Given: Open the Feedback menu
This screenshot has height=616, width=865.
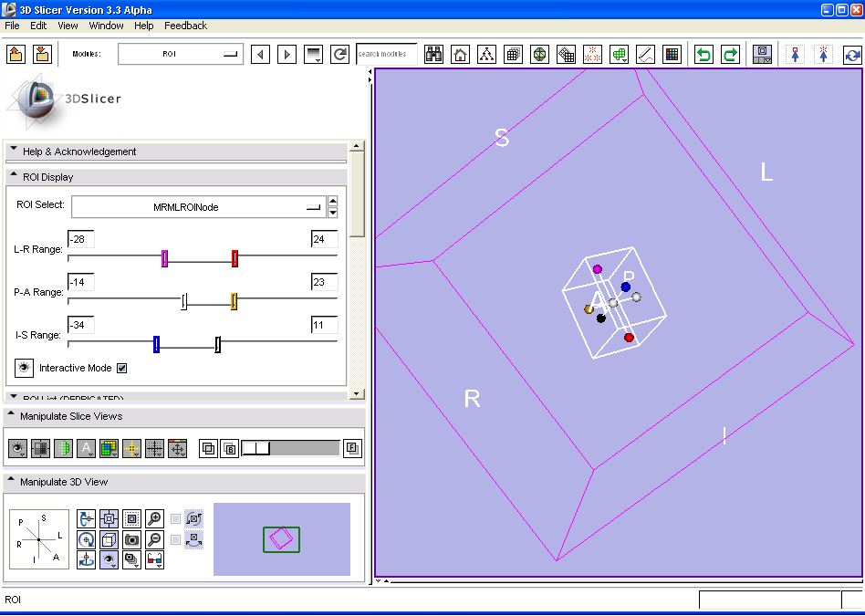Looking at the screenshot, I should tap(185, 26).
